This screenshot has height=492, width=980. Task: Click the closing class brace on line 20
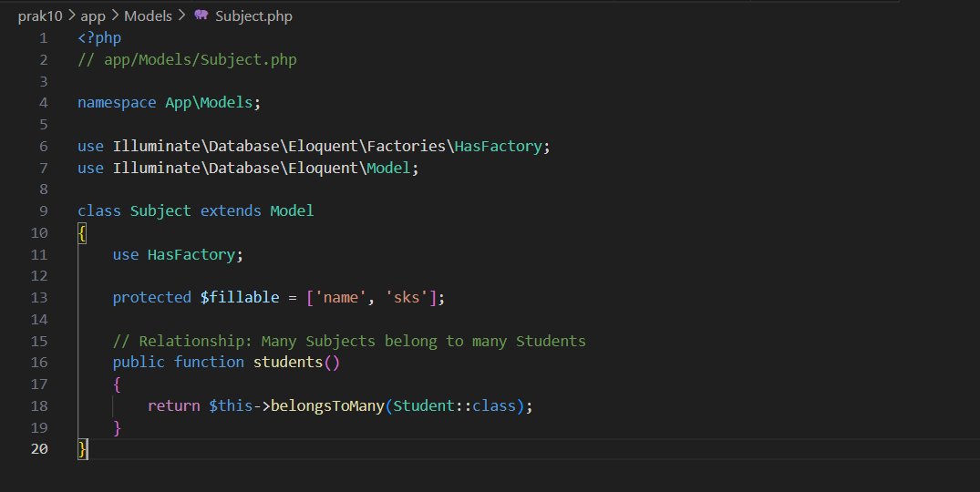pyautogui.click(x=83, y=448)
